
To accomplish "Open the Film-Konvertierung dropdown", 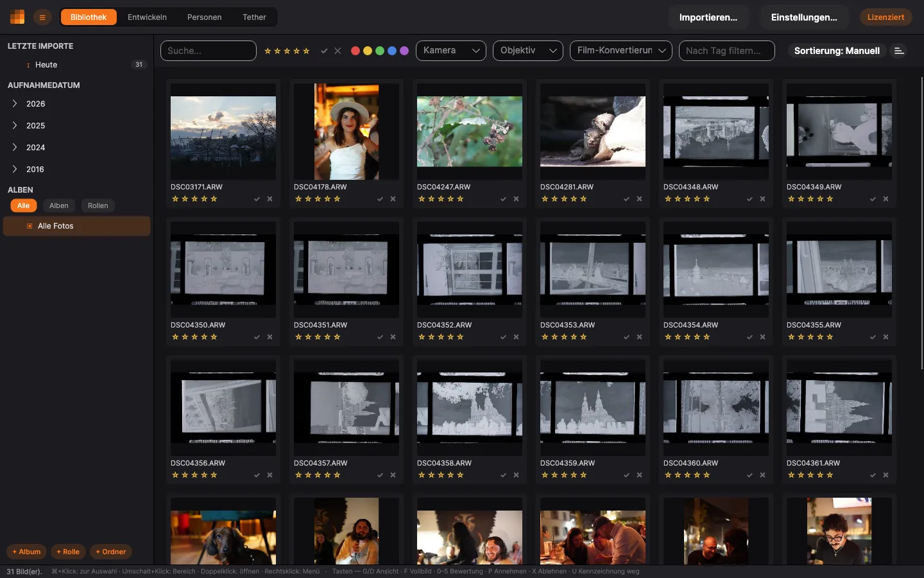I will pos(621,51).
